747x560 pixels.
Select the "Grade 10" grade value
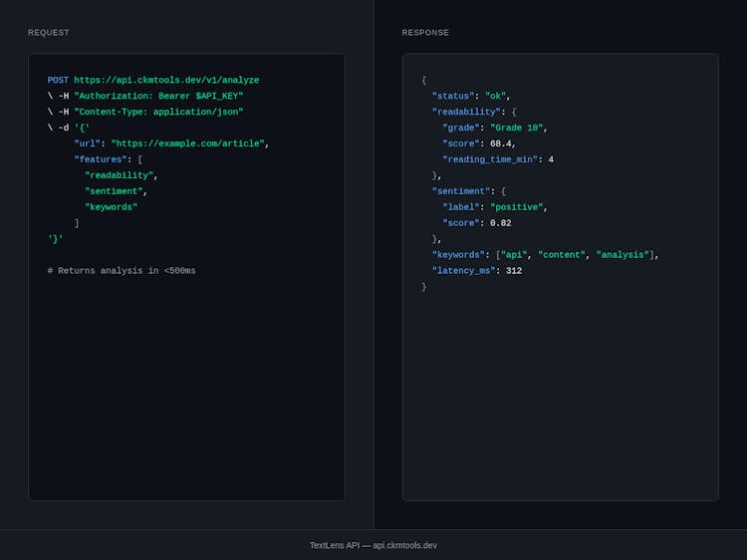(x=516, y=128)
